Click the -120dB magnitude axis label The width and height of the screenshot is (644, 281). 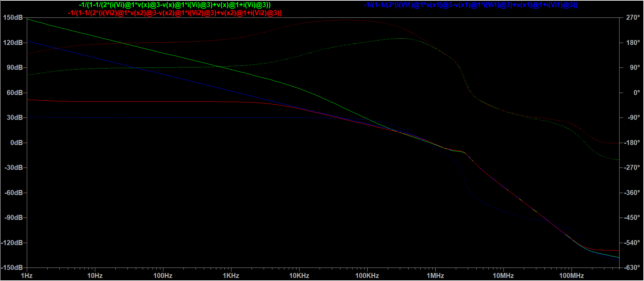[12, 243]
